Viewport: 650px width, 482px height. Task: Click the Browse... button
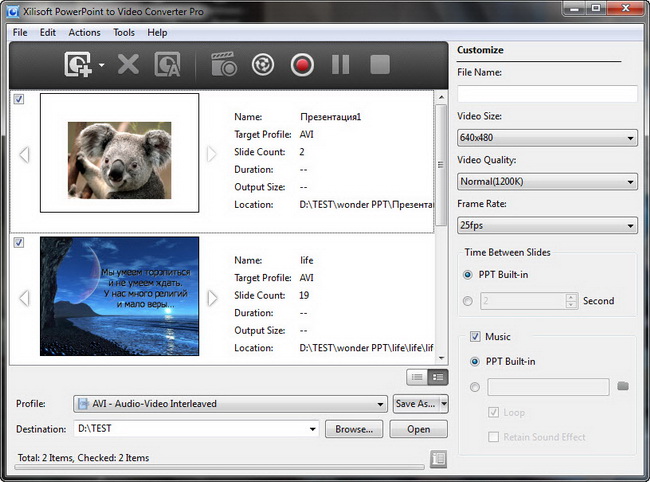(354, 429)
